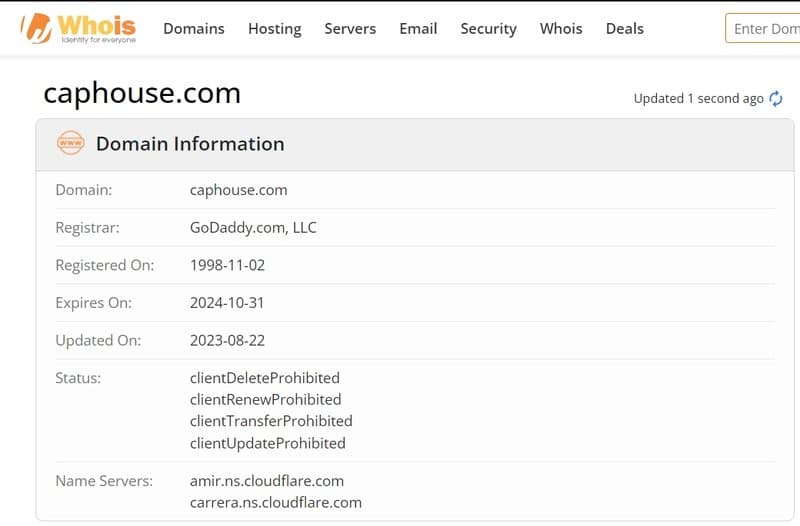Open the Hosting menu
Image resolution: width=800 pixels, height=526 pixels.
pos(274,29)
